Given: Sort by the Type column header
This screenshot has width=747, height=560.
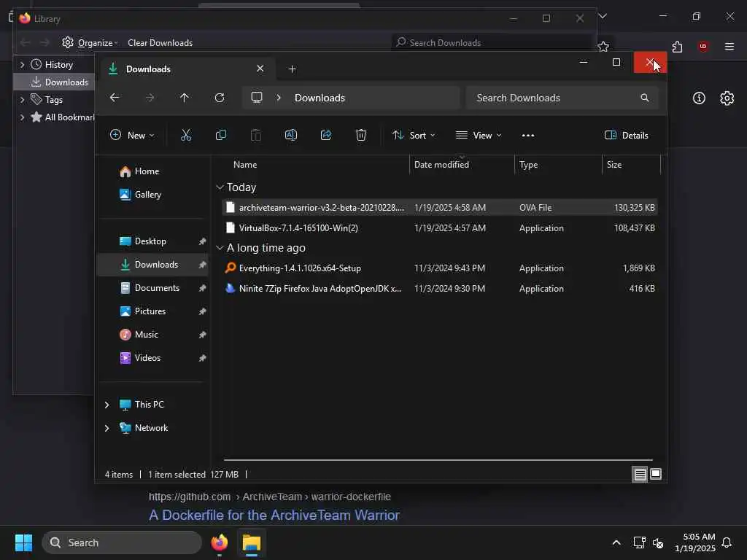Looking at the screenshot, I should click(x=558, y=165).
